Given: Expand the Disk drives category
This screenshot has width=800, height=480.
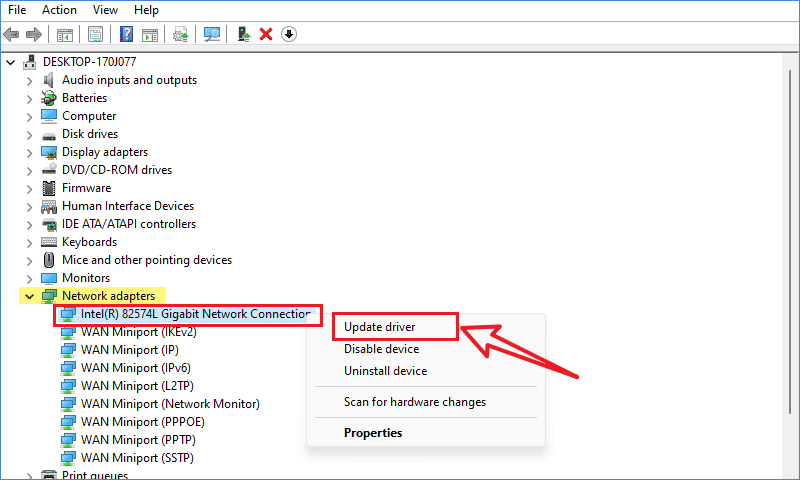Looking at the screenshot, I should coord(30,135).
